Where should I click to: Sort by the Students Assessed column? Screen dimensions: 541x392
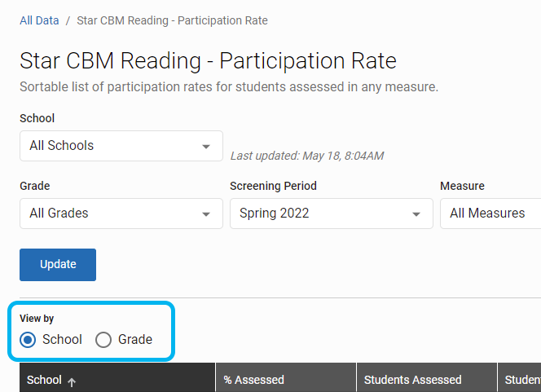pos(427,379)
